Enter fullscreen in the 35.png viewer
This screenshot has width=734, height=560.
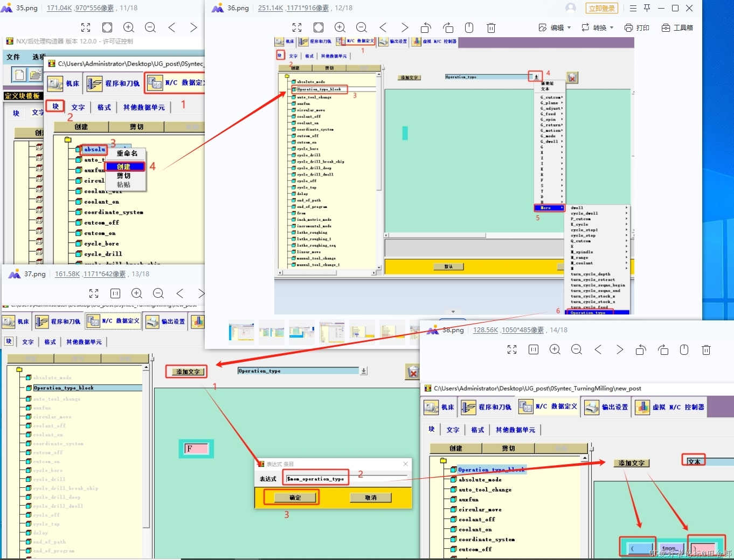[86, 27]
